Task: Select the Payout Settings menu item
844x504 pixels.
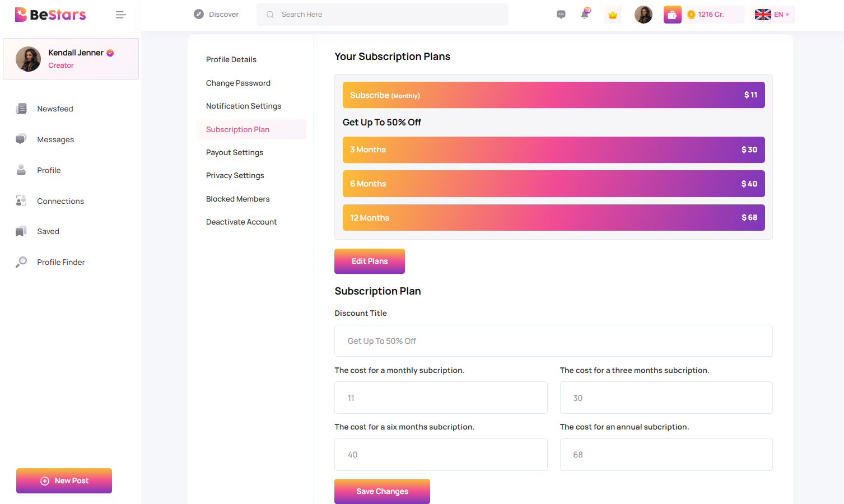Action: click(x=234, y=152)
